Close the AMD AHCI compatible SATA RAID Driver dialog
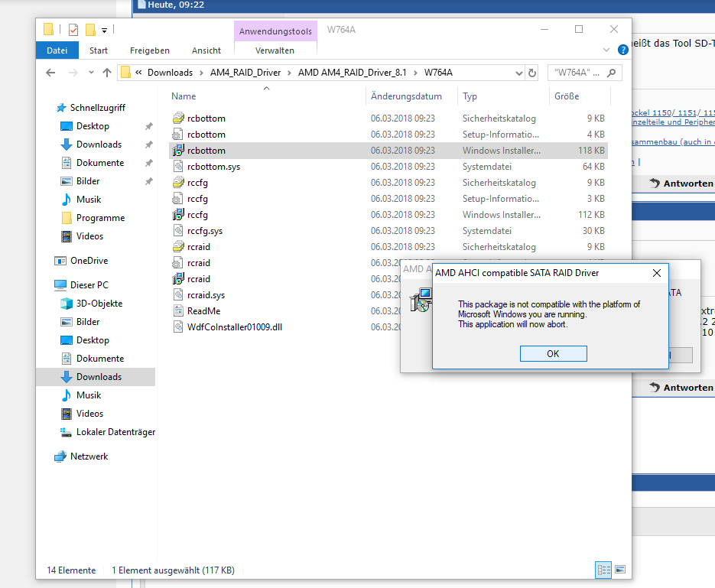The width and height of the screenshot is (715, 588). (x=657, y=273)
